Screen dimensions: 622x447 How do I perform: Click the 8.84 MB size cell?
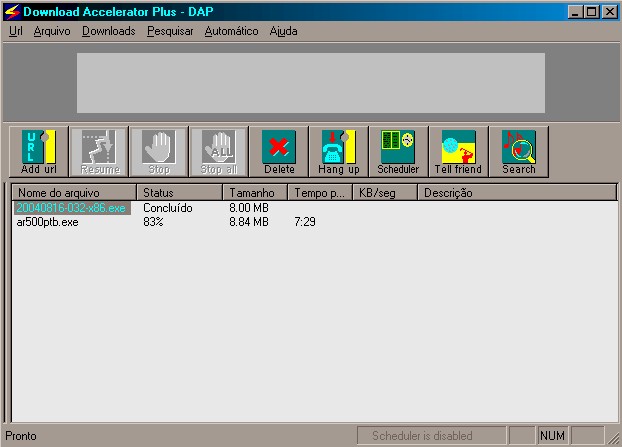coord(249,222)
